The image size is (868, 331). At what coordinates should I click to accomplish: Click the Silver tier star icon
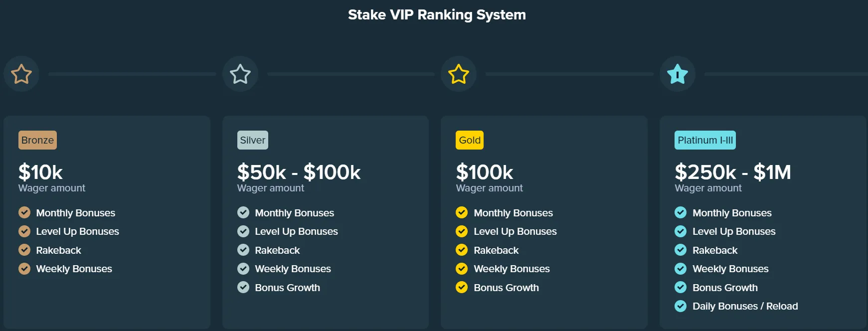pyautogui.click(x=240, y=74)
